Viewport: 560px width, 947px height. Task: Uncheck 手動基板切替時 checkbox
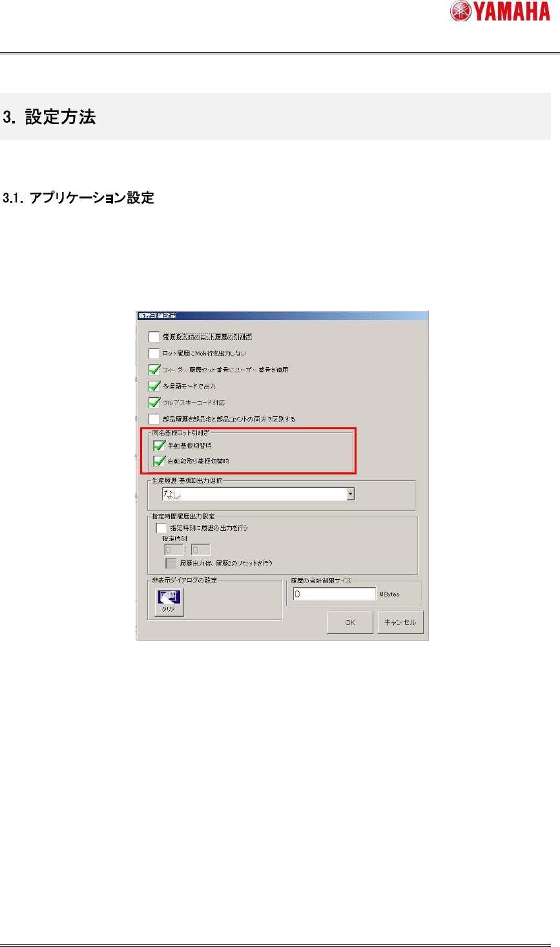pyautogui.click(x=159, y=445)
